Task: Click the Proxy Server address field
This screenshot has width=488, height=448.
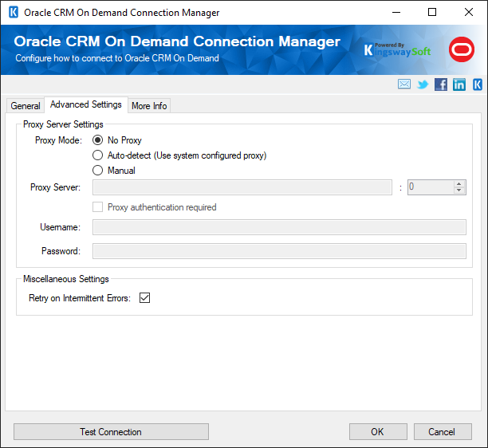Action: point(242,187)
